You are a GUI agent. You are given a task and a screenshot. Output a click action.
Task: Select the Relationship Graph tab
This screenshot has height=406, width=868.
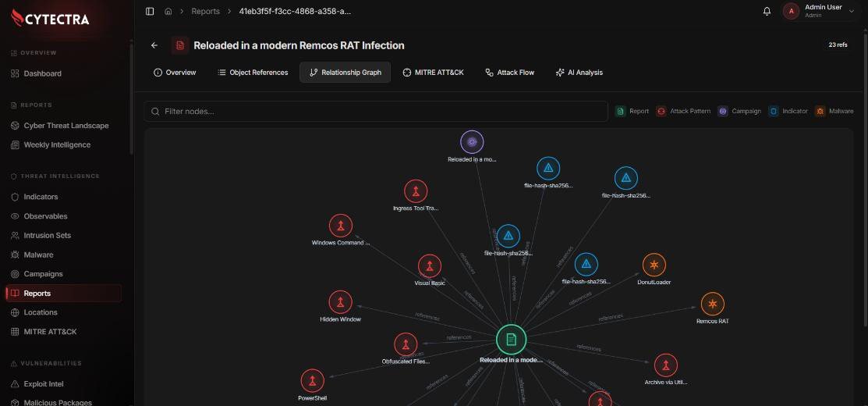(345, 73)
